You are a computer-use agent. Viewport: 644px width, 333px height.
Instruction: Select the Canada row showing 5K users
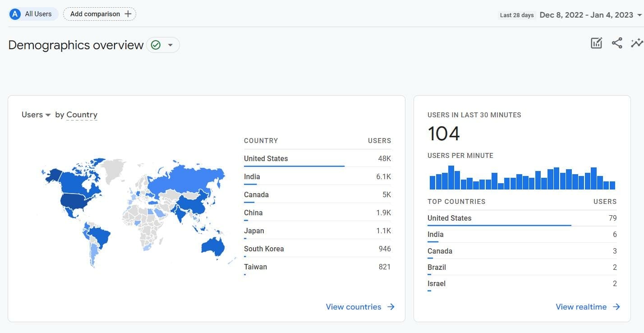pyautogui.click(x=317, y=194)
